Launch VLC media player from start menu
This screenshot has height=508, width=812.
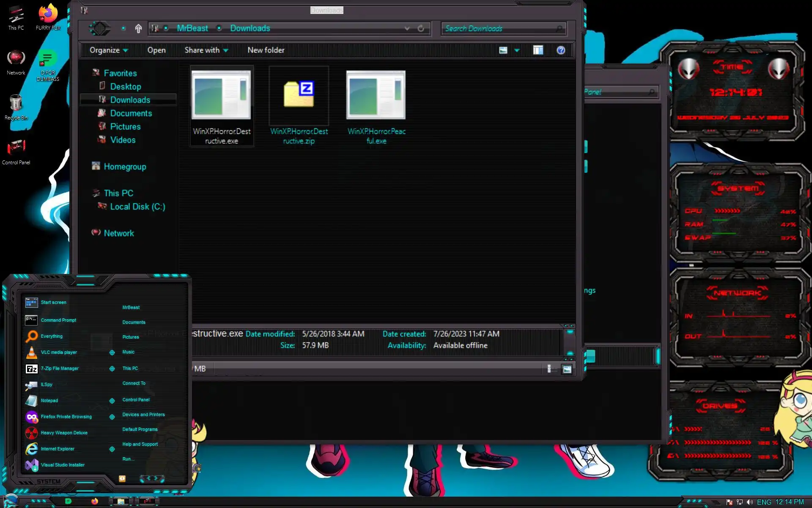[58, 353]
